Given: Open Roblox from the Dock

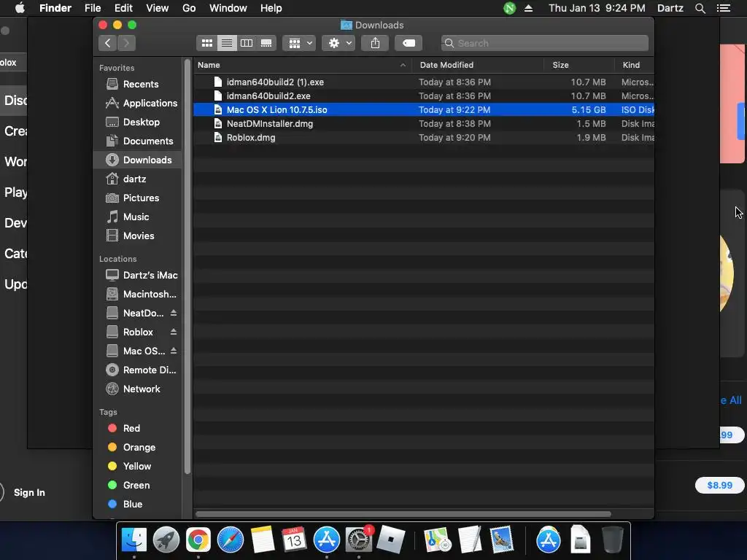Looking at the screenshot, I should [391, 540].
